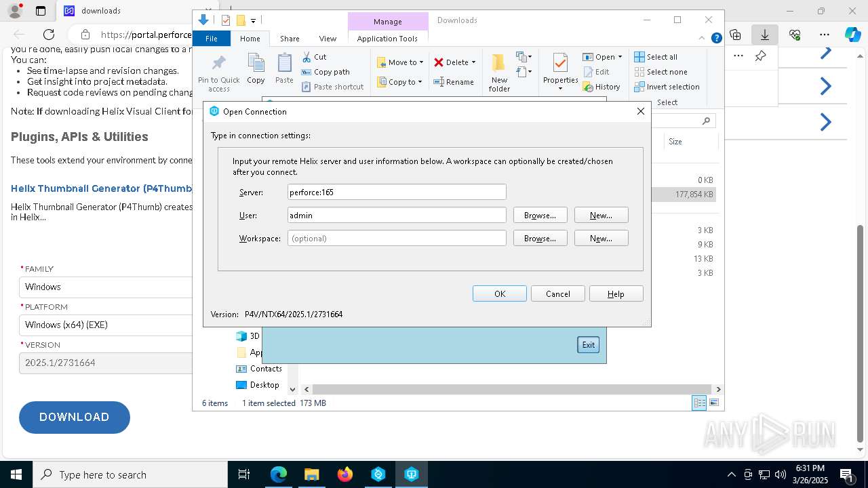This screenshot has width=868, height=488.
Task: Click Pin to Quick access in ribbon
Action: click(218, 73)
